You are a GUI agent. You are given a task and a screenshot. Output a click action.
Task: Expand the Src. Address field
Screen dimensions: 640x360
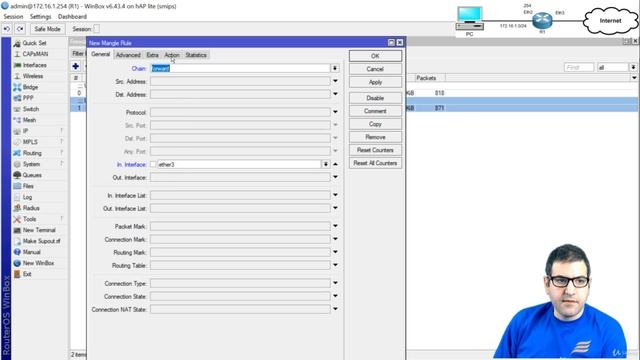point(335,81)
